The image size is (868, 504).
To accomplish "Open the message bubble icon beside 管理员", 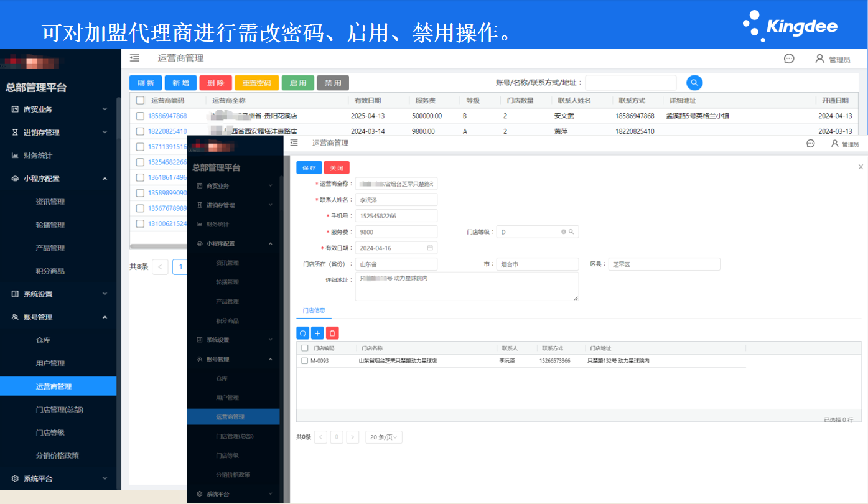I will [x=789, y=58].
